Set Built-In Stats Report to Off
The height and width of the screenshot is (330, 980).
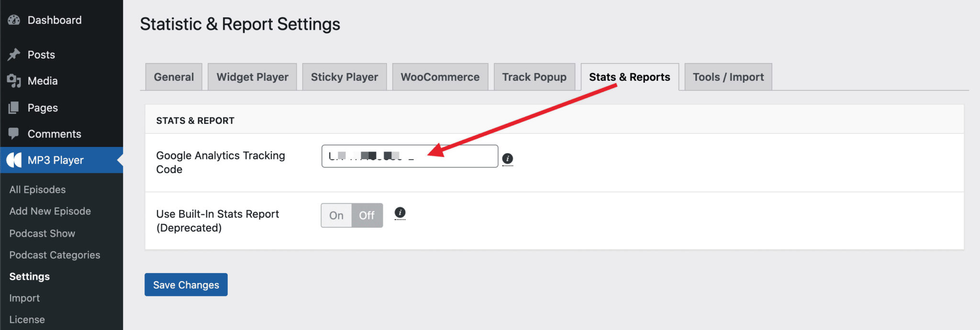point(367,215)
